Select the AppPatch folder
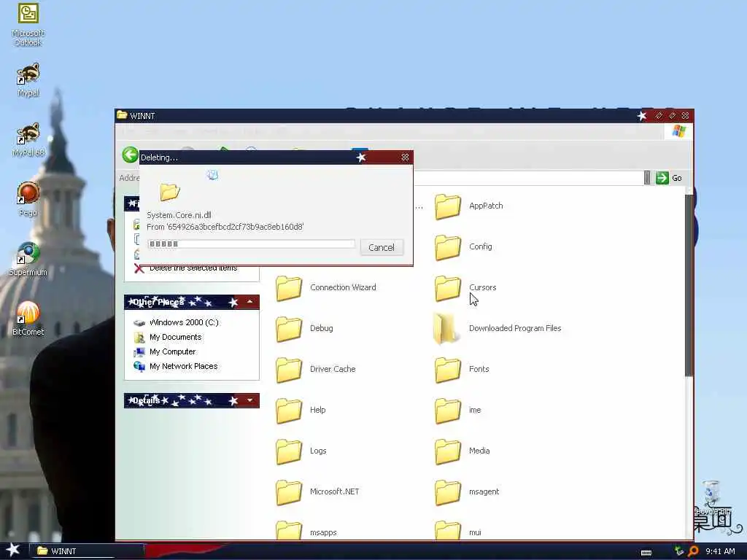747x560 pixels. (469, 206)
